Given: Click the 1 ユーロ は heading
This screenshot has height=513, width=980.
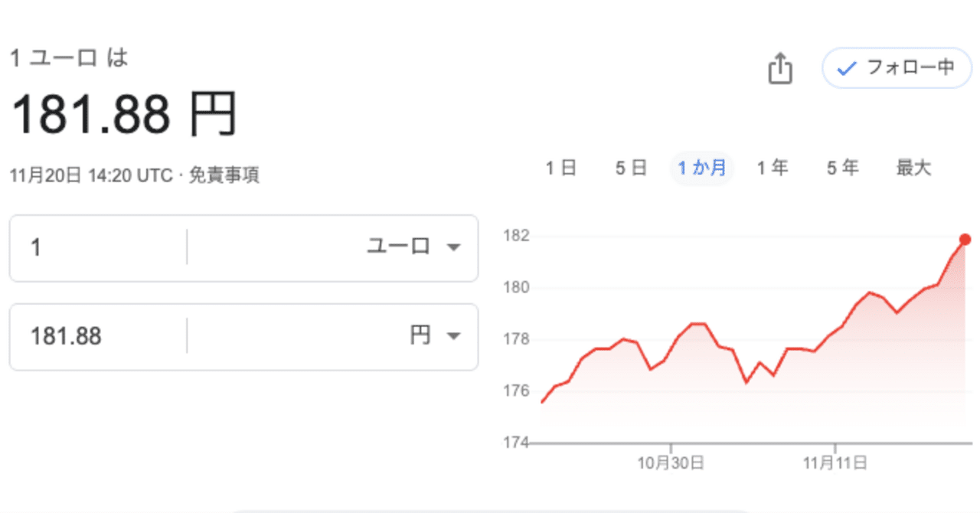Looking at the screenshot, I should click(x=68, y=57).
